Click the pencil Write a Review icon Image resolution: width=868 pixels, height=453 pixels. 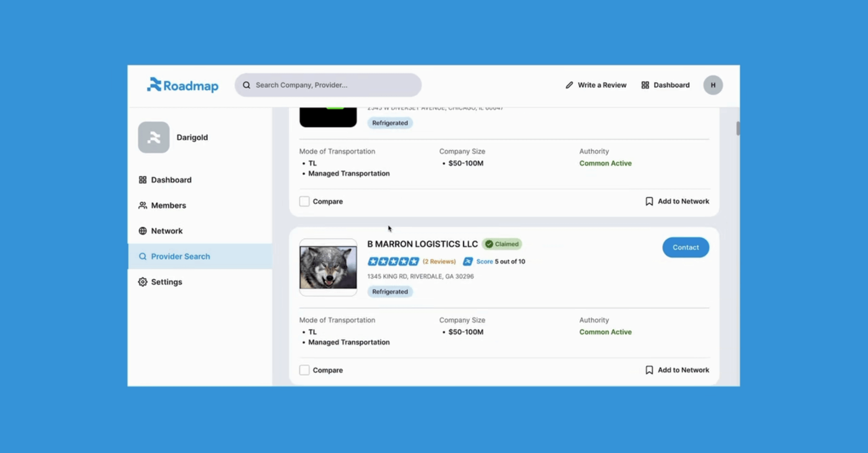[x=569, y=85]
